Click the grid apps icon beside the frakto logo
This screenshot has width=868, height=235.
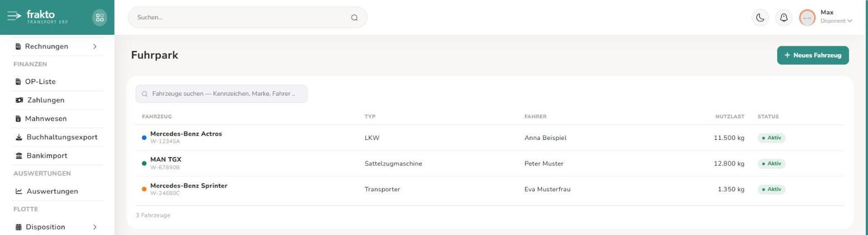pos(100,17)
